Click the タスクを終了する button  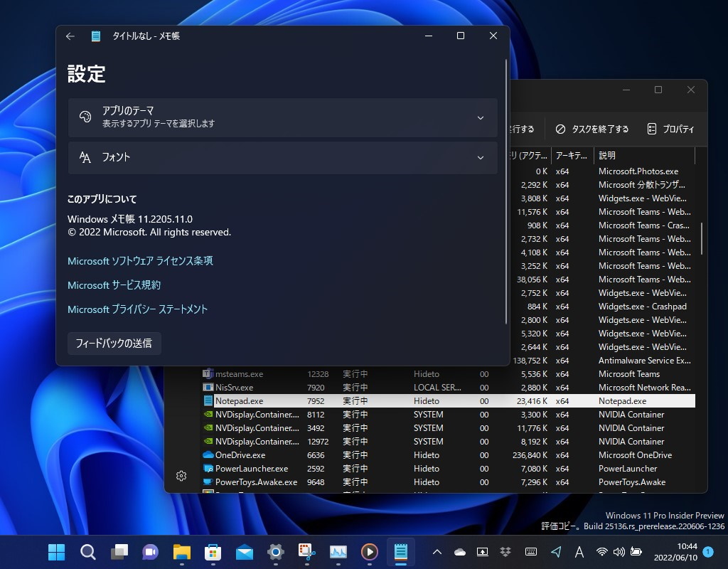click(594, 129)
